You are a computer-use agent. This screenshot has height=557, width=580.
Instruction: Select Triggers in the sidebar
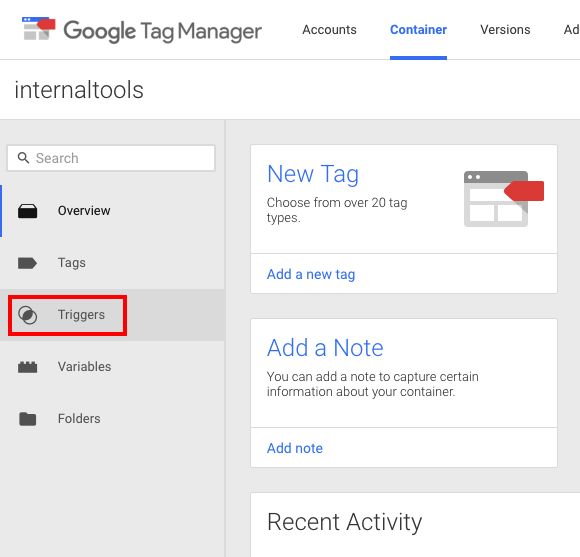click(112, 315)
